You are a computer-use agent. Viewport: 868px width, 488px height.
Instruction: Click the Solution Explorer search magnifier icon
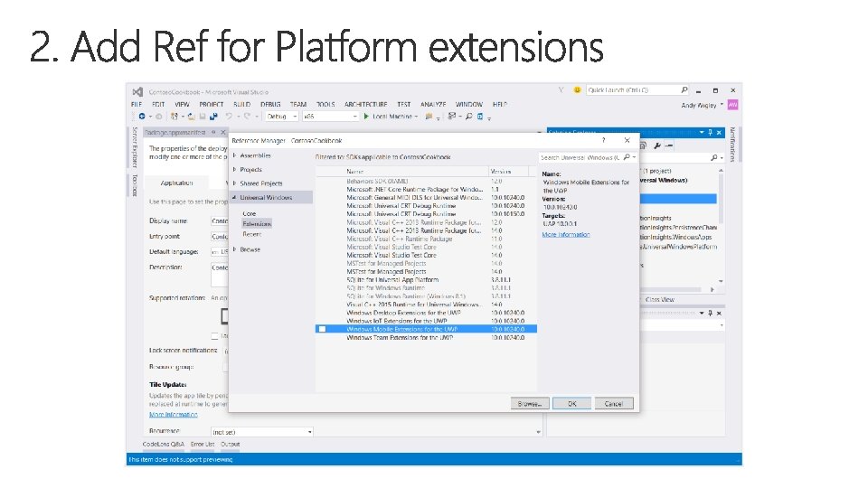pyautogui.click(x=714, y=157)
